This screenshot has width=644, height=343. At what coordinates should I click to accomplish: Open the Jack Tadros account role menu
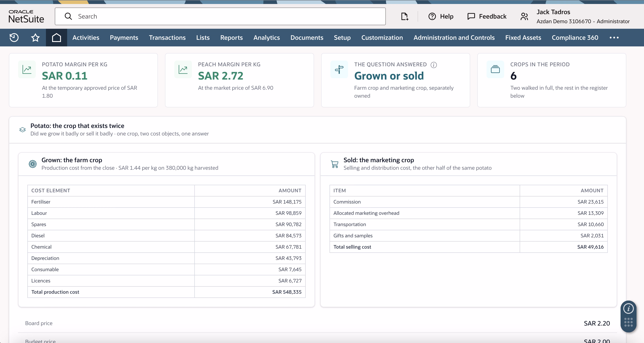point(583,17)
